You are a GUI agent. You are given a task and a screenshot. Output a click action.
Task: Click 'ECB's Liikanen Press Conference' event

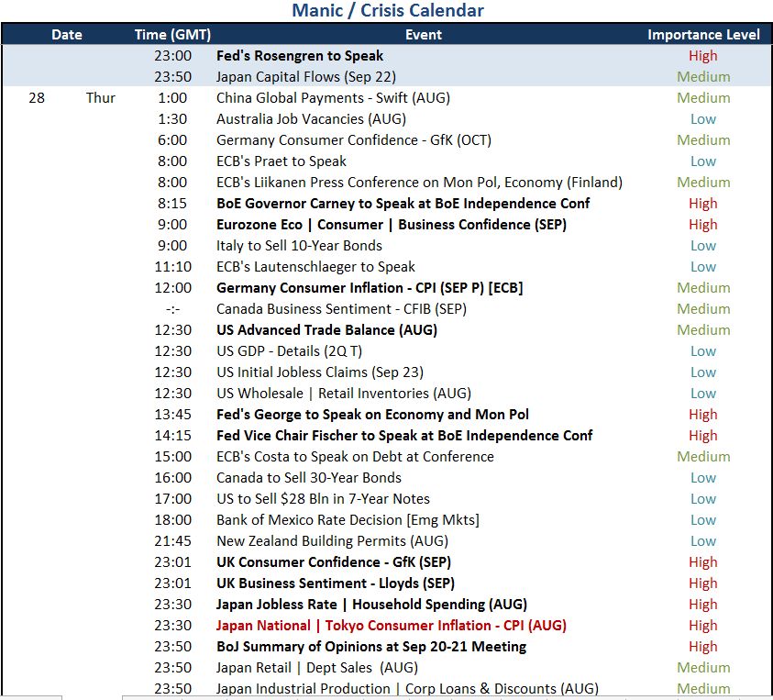(419, 183)
